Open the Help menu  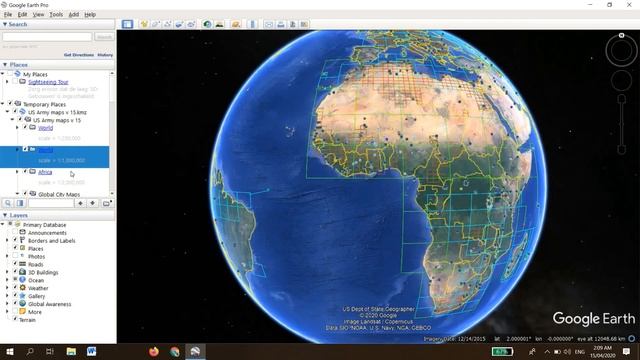coord(90,14)
